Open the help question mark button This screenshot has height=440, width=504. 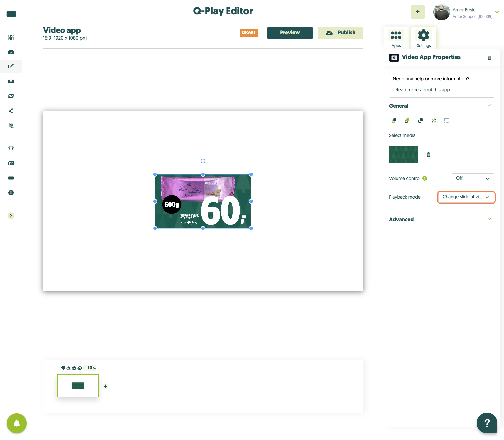tap(487, 423)
